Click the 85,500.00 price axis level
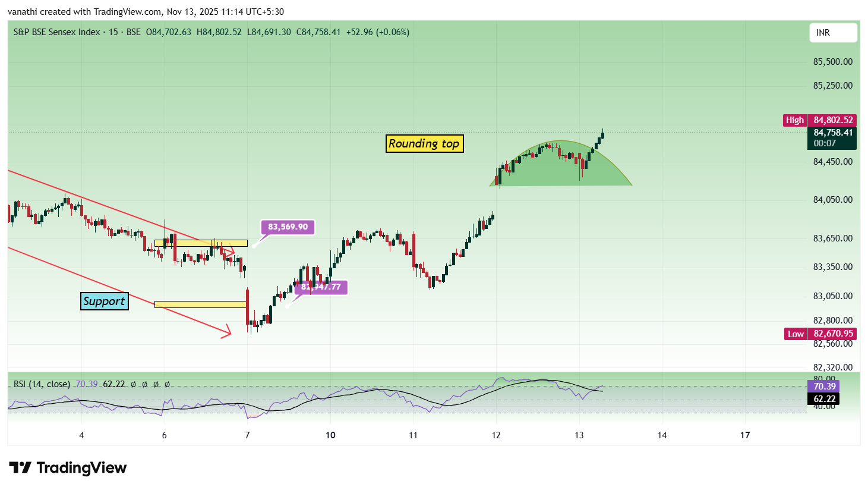 point(833,62)
